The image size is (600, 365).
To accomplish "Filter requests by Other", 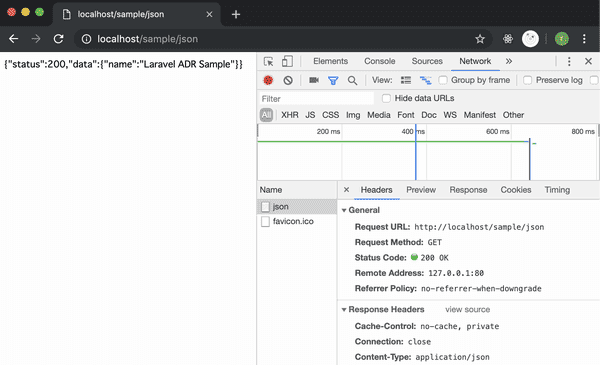I will pyautogui.click(x=513, y=115).
